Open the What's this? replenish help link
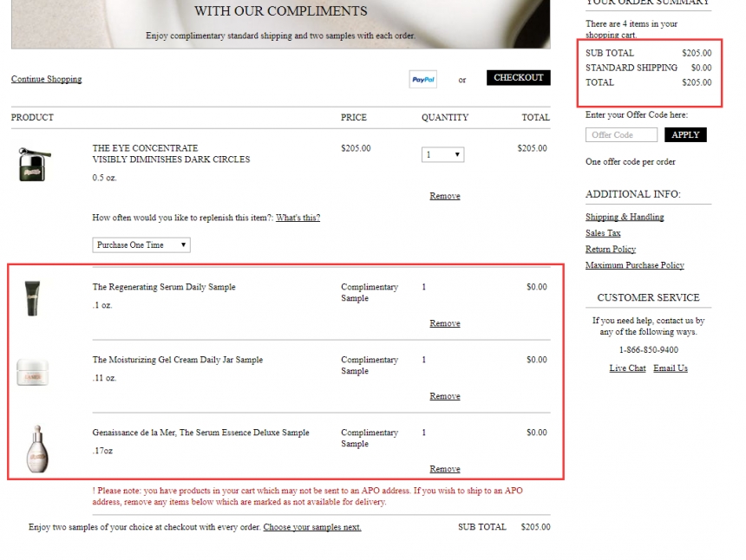Image resolution: width=746 pixels, height=560 pixels. click(298, 218)
